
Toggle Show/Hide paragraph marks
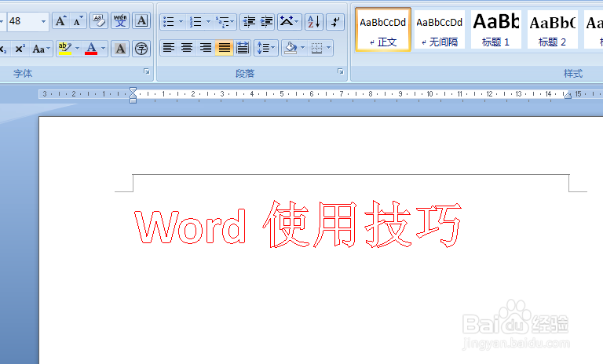tap(335, 21)
